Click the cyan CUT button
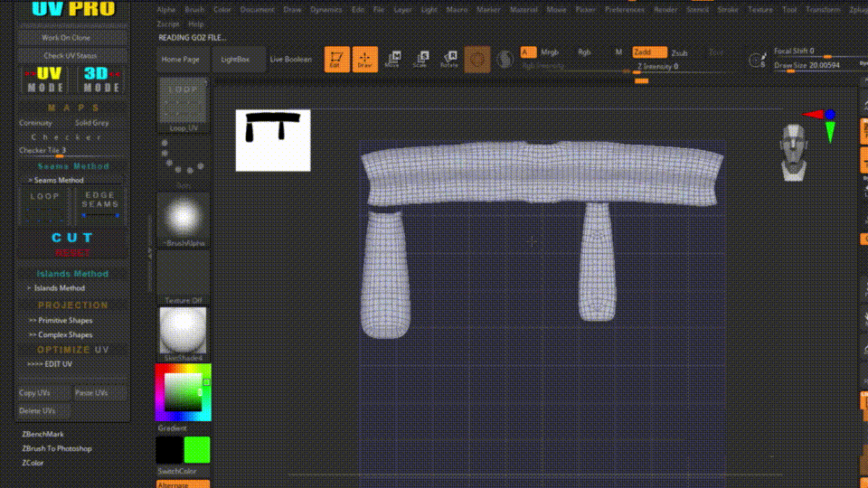 click(x=72, y=238)
